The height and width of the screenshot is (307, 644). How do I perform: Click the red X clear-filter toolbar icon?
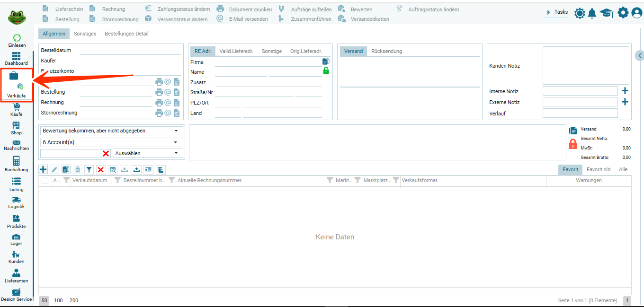coord(101,169)
